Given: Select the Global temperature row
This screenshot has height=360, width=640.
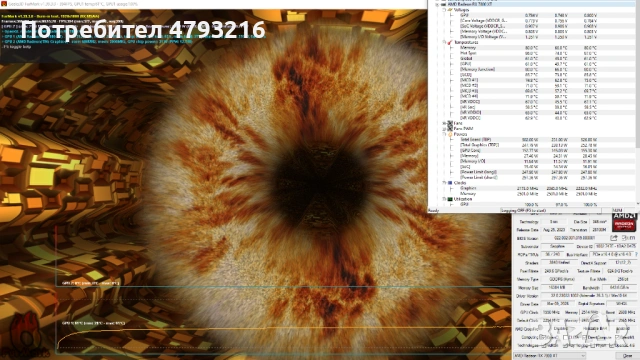Looking at the screenshot, I should point(531,58).
